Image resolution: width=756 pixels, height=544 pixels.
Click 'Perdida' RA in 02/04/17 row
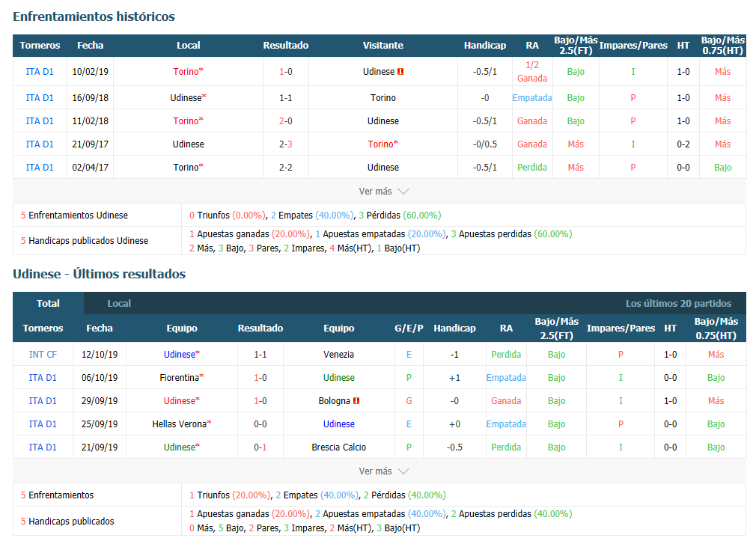[x=531, y=167]
